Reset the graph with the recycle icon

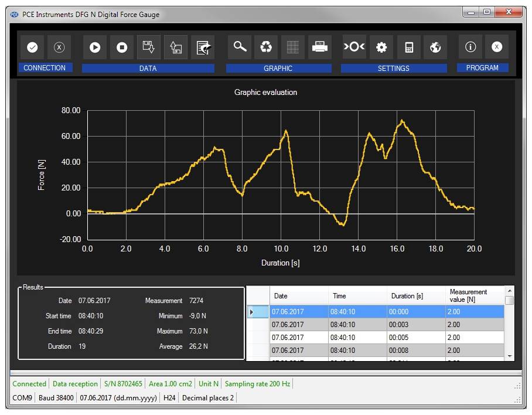click(267, 47)
